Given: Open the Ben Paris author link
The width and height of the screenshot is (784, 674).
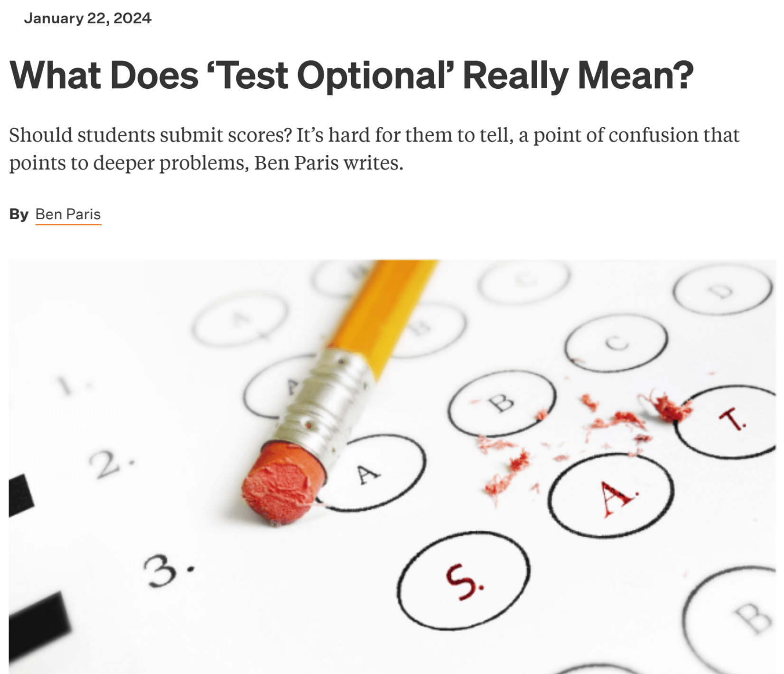Looking at the screenshot, I should point(68,214).
